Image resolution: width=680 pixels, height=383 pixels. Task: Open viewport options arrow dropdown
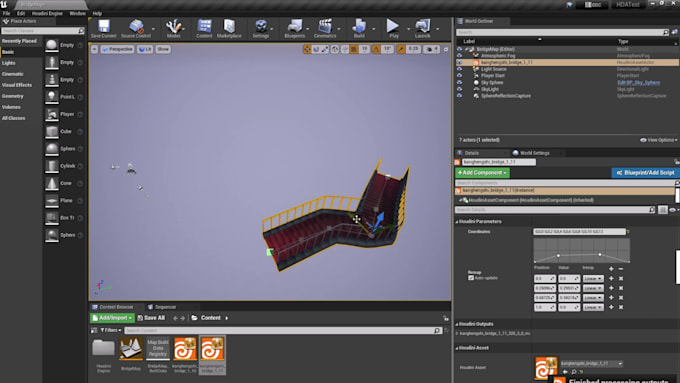tap(95, 49)
